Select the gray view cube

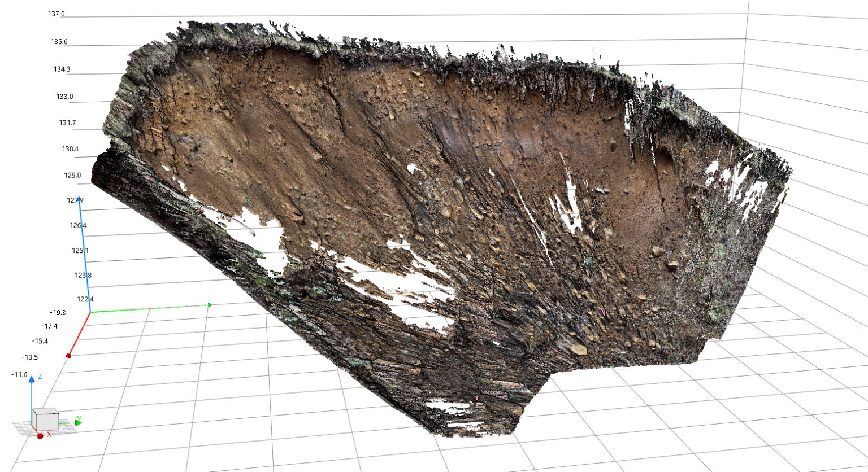[45, 419]
